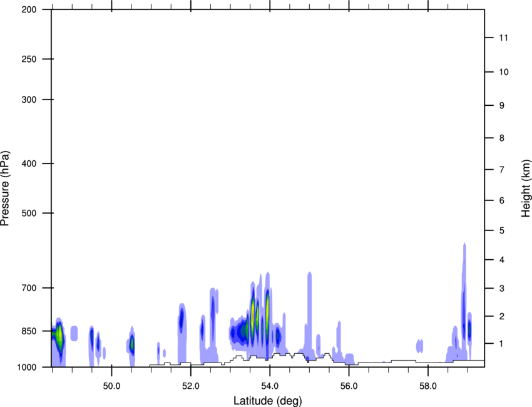Click the 54.0 latitude tick label
Viewport: 532px width, 407px height.
tap(270, 386)
